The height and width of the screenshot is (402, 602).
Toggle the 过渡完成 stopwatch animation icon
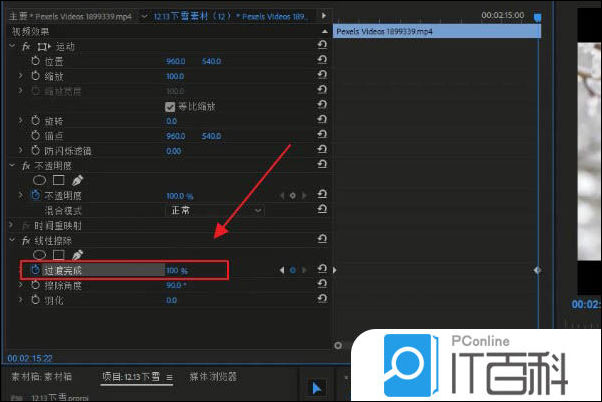35,270
